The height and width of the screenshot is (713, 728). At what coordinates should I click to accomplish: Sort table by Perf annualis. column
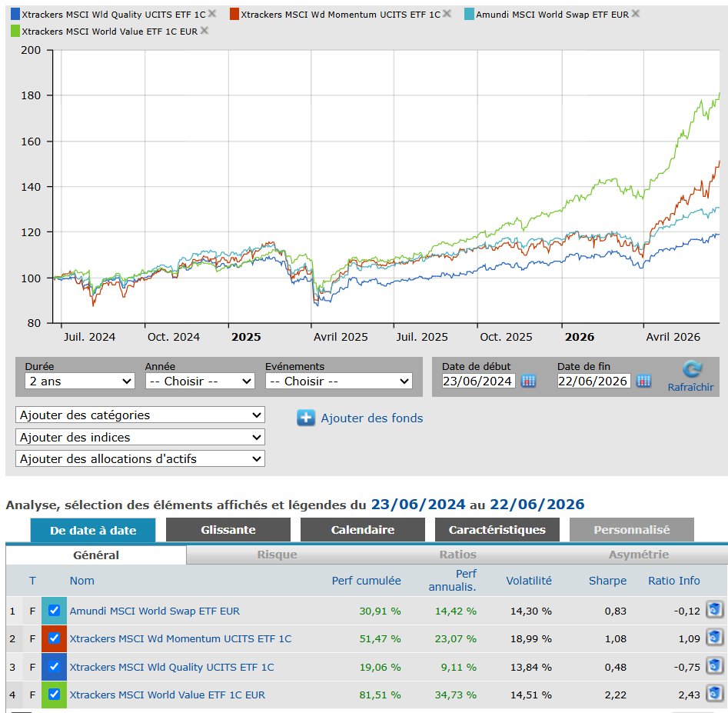452,580
